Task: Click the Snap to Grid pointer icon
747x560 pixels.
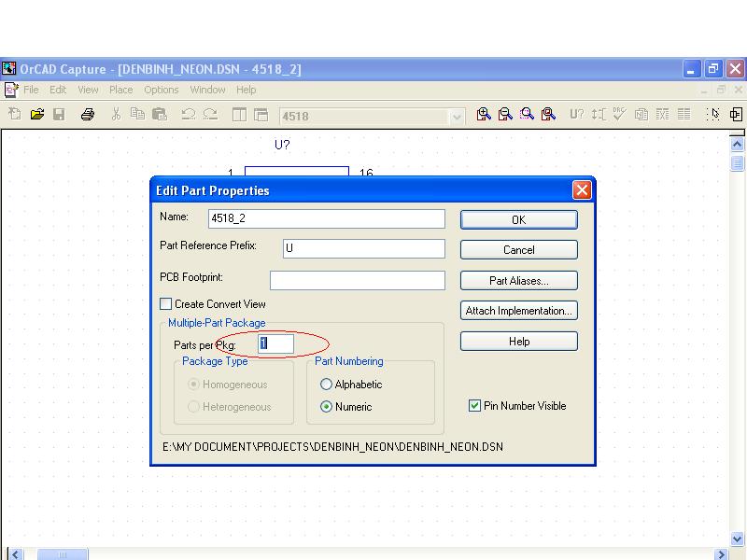Action: pos(713,114)
